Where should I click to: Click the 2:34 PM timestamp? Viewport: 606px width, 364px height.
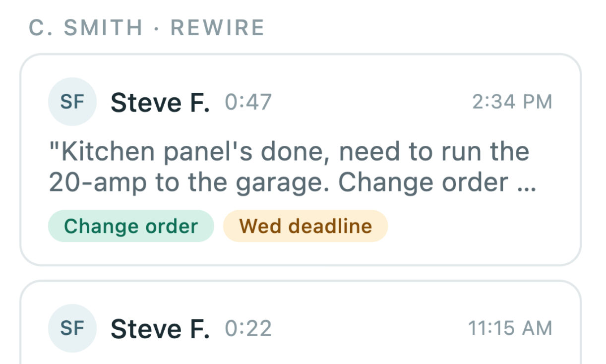click(x=511, y=102)
